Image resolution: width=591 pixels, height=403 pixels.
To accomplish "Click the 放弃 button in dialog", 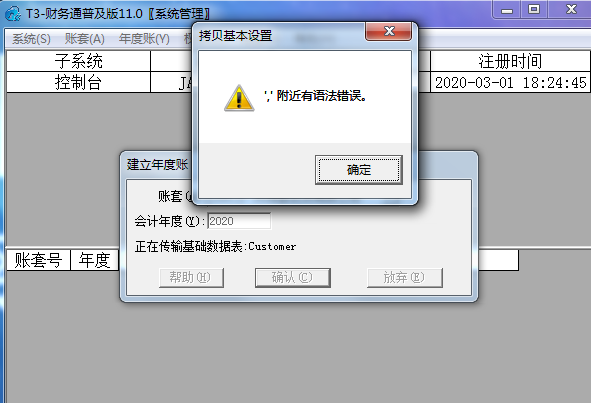I will click(x=404, y=277).
